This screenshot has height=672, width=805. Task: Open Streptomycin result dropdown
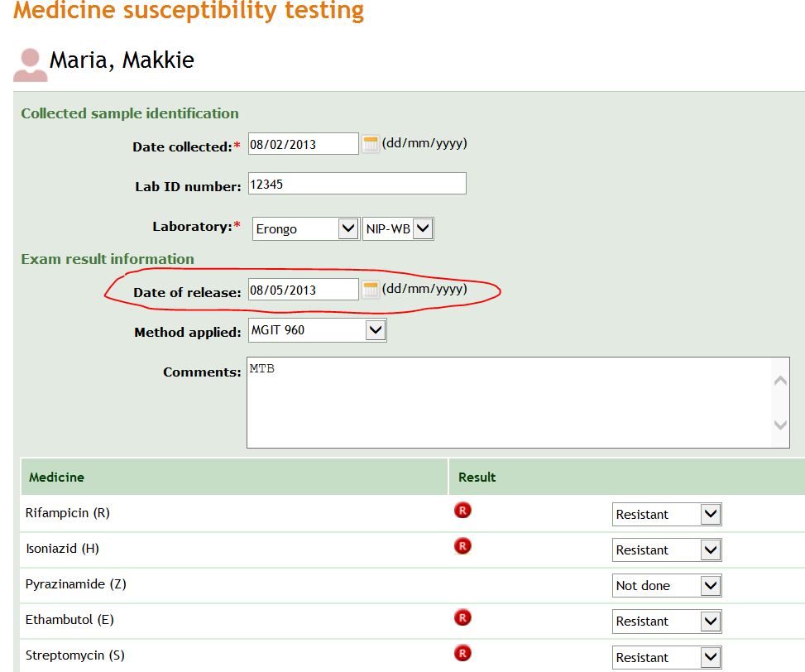(667, 657)
